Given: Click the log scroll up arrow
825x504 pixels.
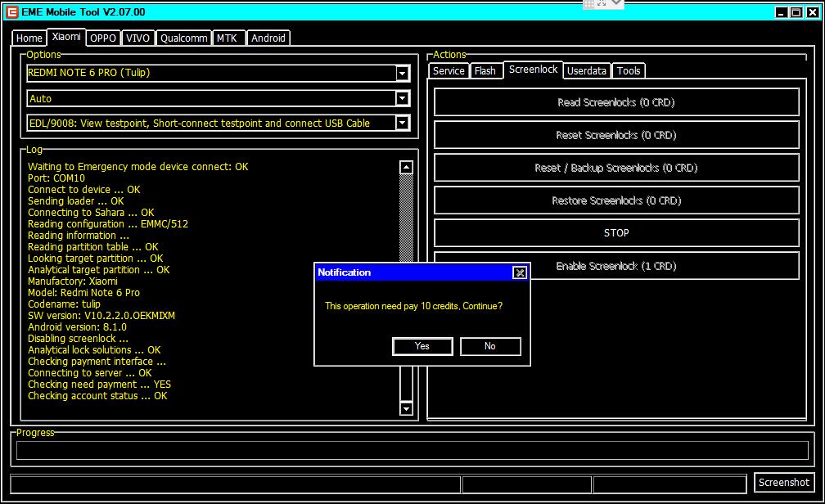Looking at the screenshot, I should click(406, 167).
